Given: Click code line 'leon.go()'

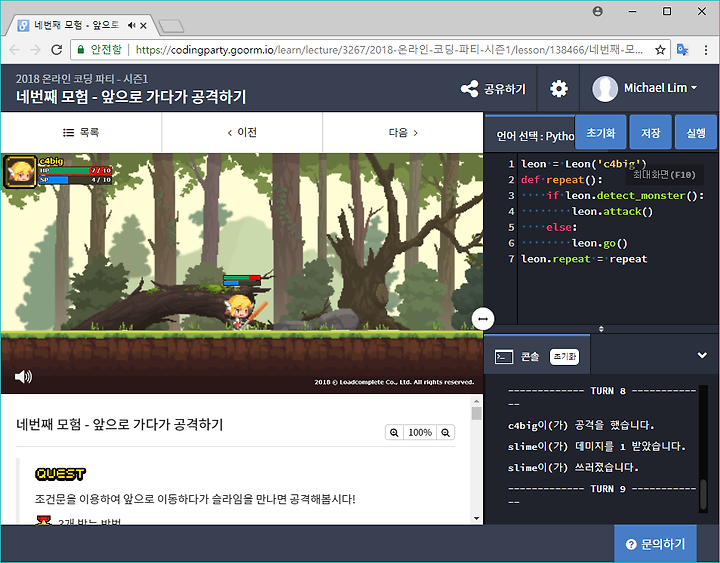Looking at the screenshot, I should (x=599, y=243).
